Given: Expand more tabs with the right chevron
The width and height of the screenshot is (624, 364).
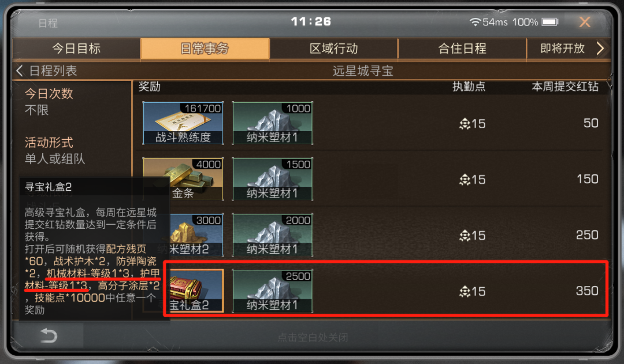Looking at the screenshot, I should pyautogui.click(x=600, y=49).
